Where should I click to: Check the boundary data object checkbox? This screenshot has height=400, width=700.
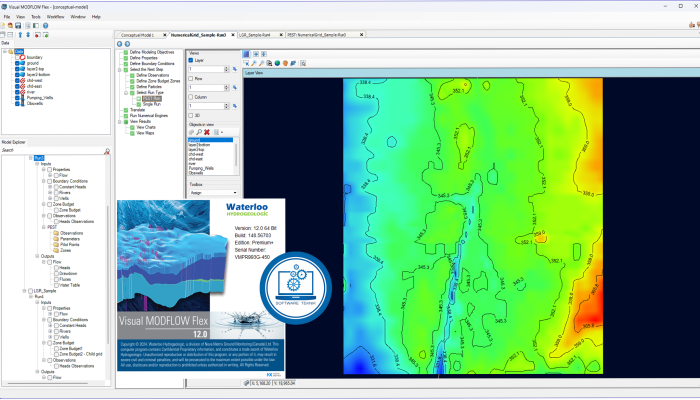coord(17,58)
